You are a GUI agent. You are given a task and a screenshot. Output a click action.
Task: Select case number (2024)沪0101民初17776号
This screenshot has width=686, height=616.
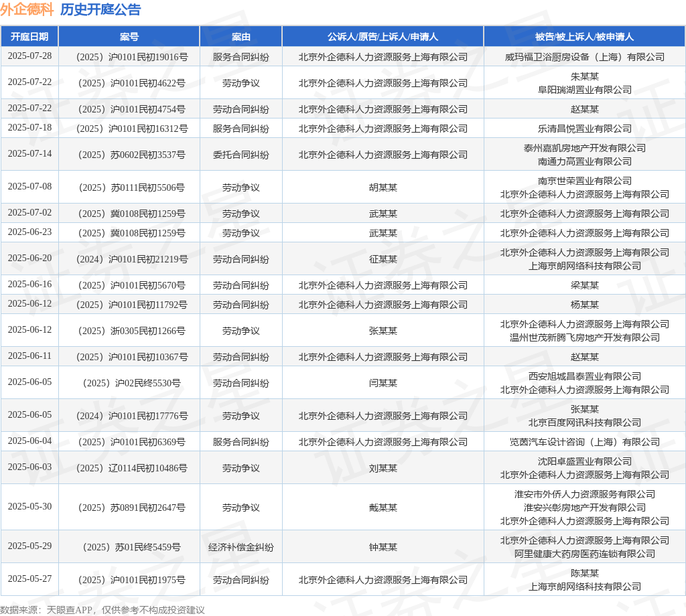[x=132, y=416]
